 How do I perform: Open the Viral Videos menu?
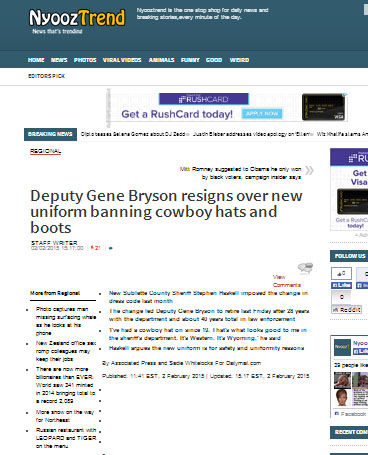coord(122,60)
